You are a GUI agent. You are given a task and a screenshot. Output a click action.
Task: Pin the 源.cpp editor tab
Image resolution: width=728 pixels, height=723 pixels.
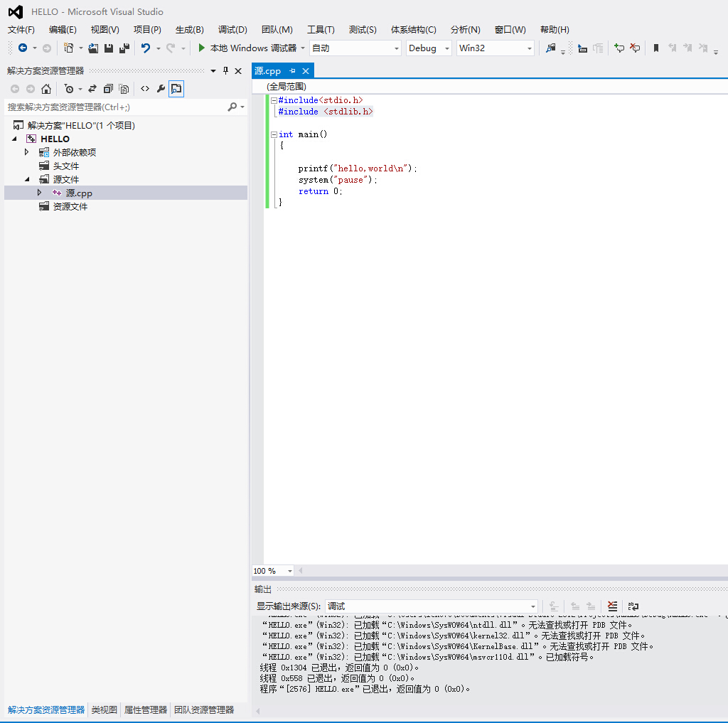point(292,71)
